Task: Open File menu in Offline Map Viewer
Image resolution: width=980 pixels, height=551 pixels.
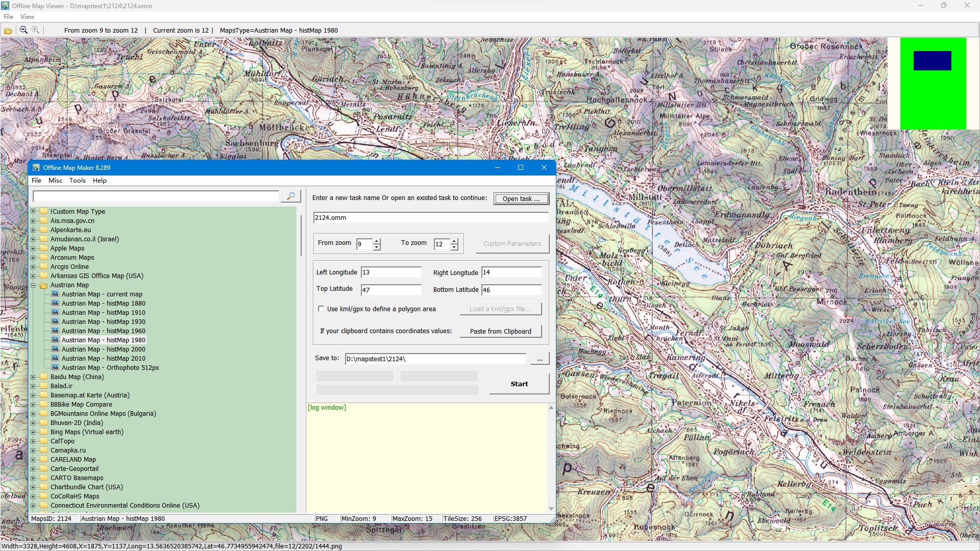Action: (8, 17)
